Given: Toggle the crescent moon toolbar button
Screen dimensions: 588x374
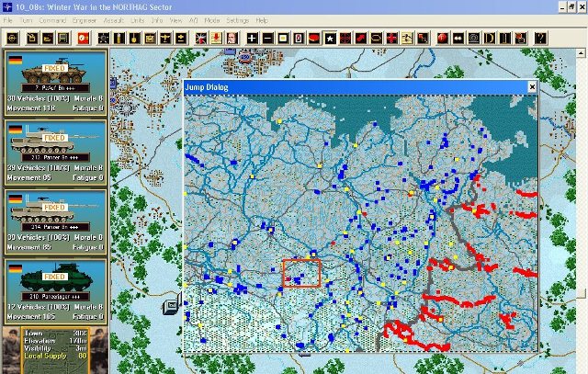Looking at the screenshot, I should coord(491,38).
